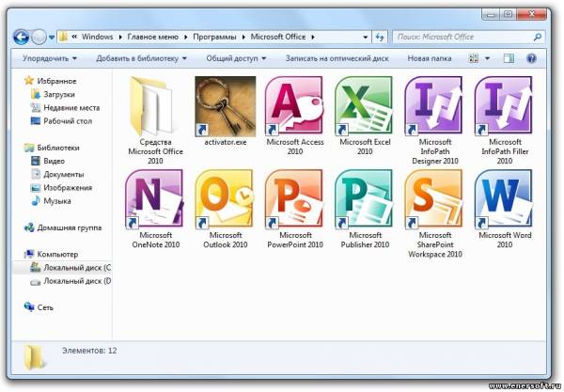Select Компьютер in navigation pane
The width and height of the screenshot is (564, 392).
point(57,254)
